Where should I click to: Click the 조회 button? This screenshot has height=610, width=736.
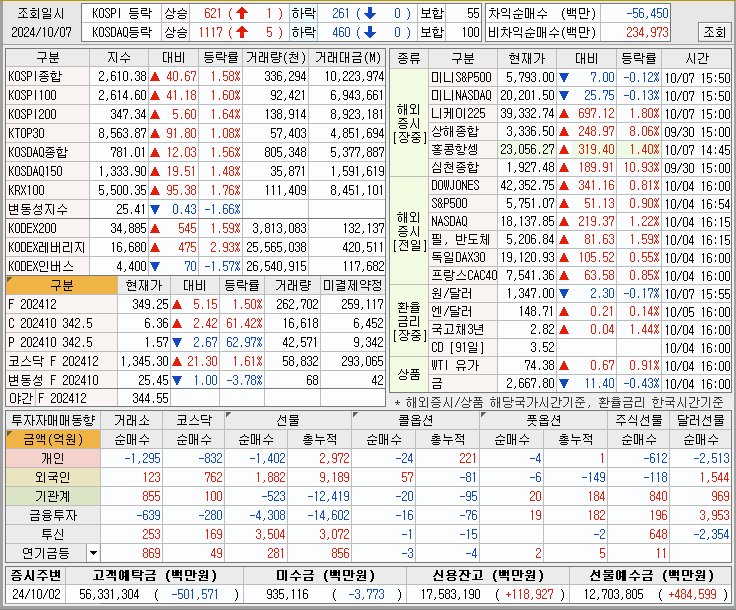(714, 32)
